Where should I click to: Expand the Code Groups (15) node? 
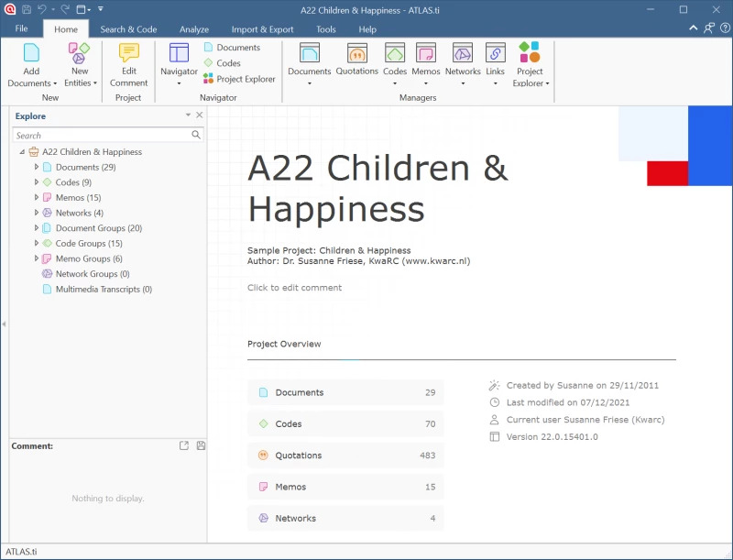tap(37, 244)
